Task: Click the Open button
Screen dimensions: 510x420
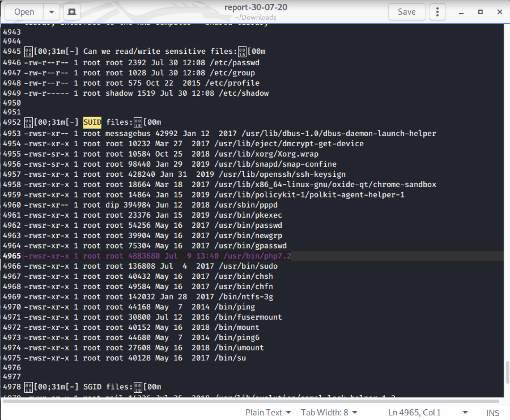Action: [x=24, y=12]
